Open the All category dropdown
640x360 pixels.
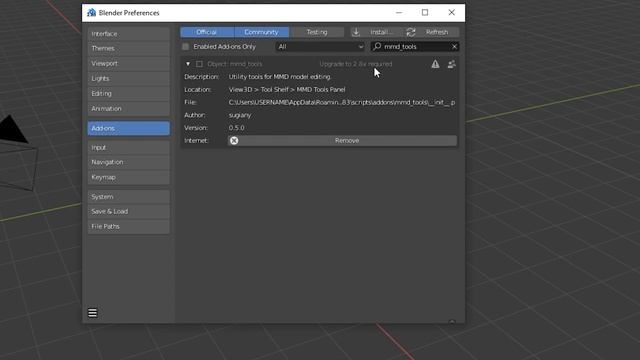(x=320, y=47)
